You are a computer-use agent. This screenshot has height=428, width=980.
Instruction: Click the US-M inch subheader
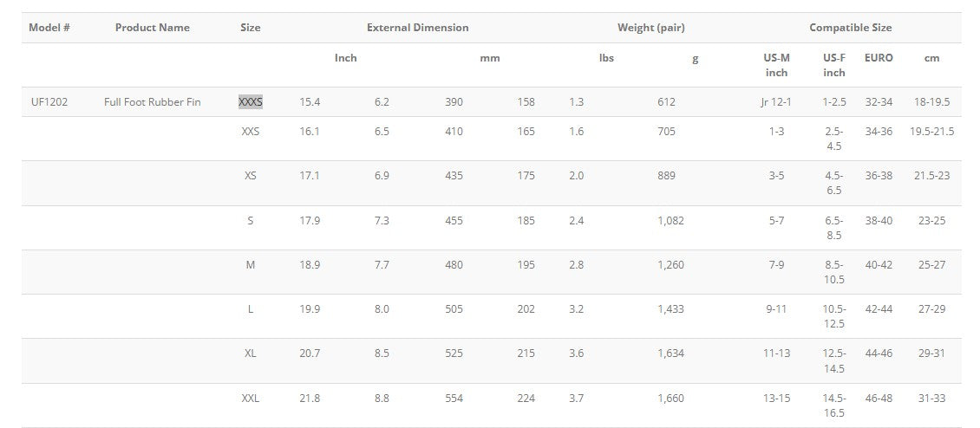click(776, 65)
